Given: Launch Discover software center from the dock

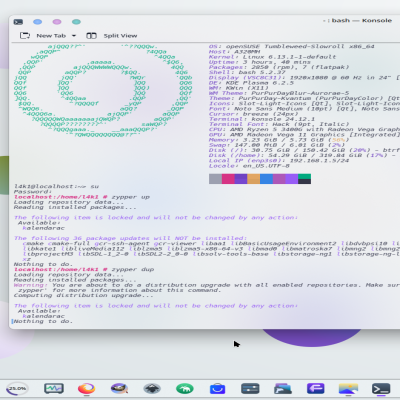Looking at the screenshot, I should 217,389.
